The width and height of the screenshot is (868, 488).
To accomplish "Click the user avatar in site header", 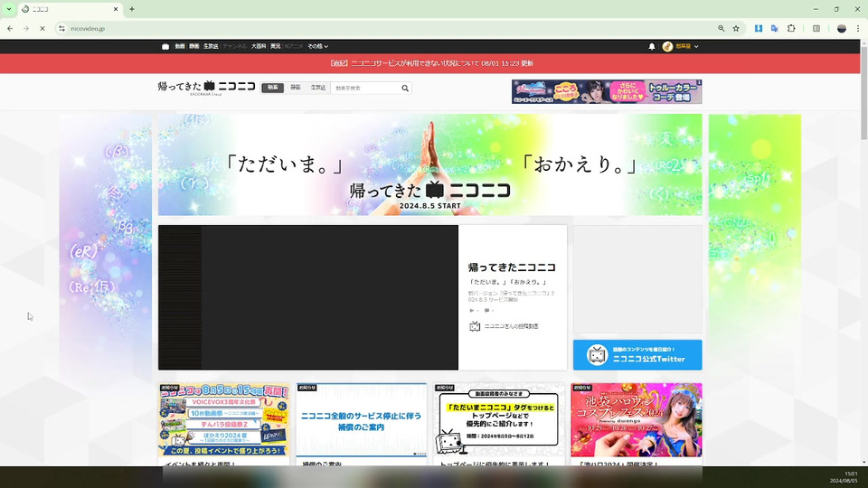I will 667,46.
